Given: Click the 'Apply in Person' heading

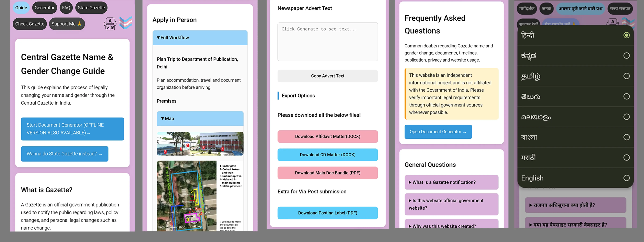Looking at the screenshot, I should [175, 20].
